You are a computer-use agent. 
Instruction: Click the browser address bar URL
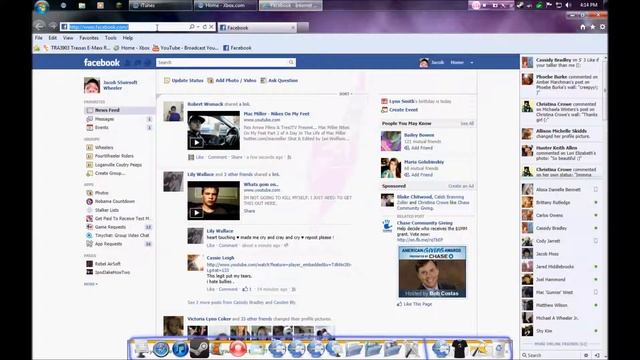click(99, 27)
